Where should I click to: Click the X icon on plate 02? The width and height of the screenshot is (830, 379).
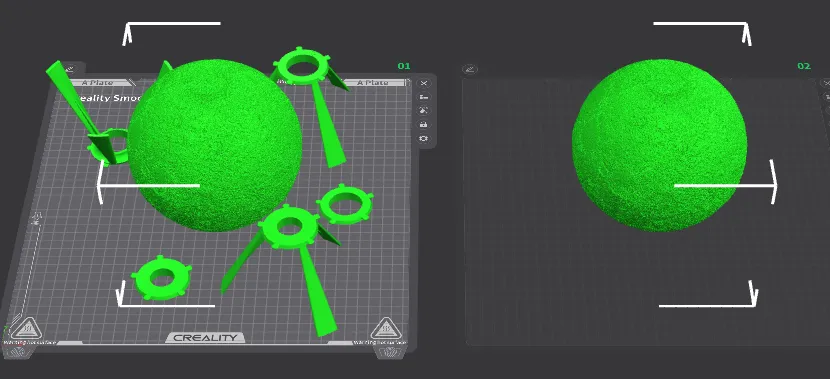[x=826, y=84]
